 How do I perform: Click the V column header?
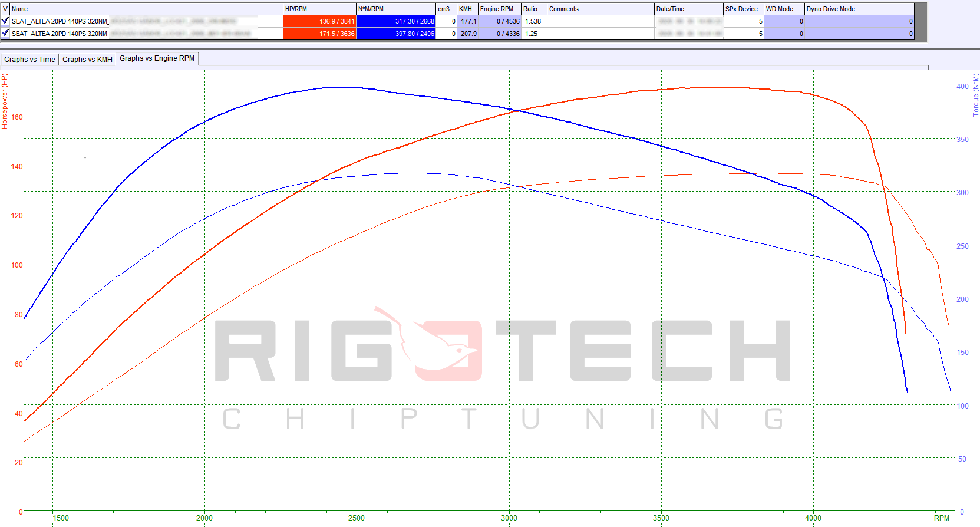(5, 9)
